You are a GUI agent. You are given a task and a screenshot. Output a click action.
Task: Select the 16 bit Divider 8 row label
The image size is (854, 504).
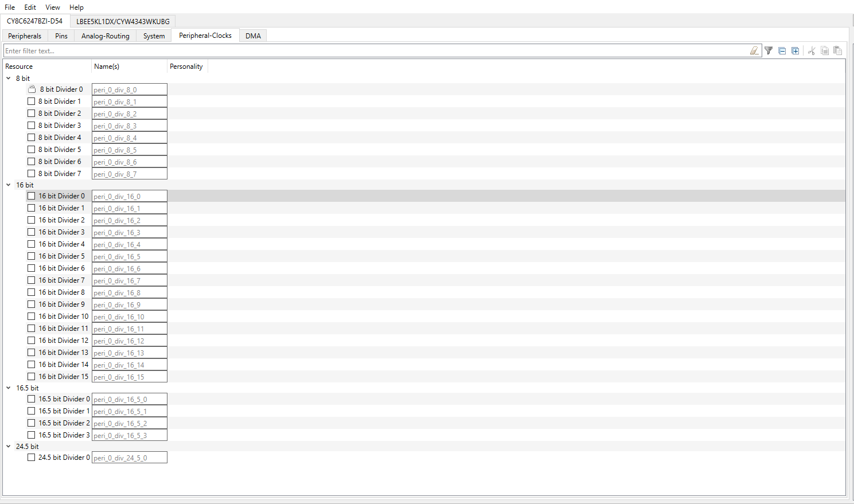pos(61,292)
